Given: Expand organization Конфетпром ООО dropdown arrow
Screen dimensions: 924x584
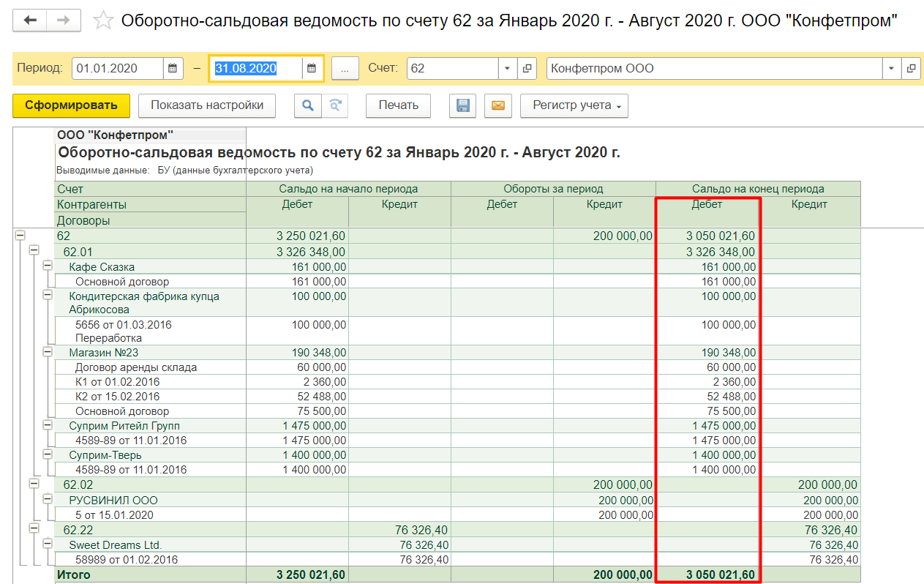Looking at the screenshot, I should tap(891, 68).
